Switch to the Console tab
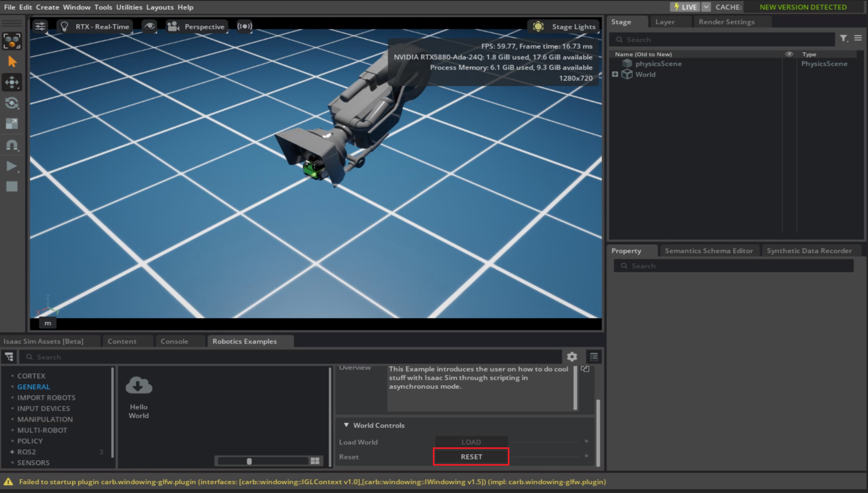The height and width of the screenshot is (493, 868). coord(174,341)
